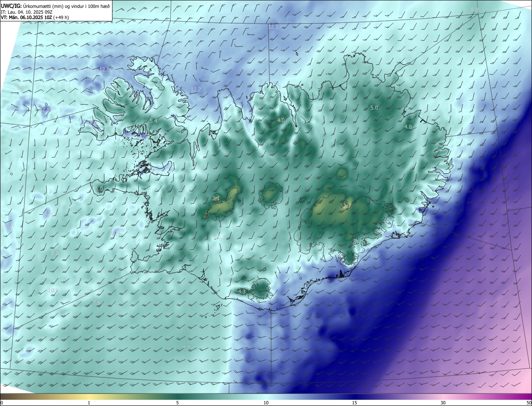The height and width of the screenshot is (406, 532).
Task: Click the 4.3 value label near the south coast
Action: [x=242, y=291]
